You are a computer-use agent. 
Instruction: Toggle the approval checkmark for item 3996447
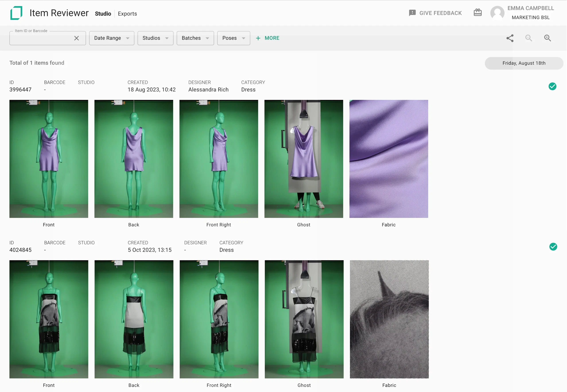[x=553, y=86]
